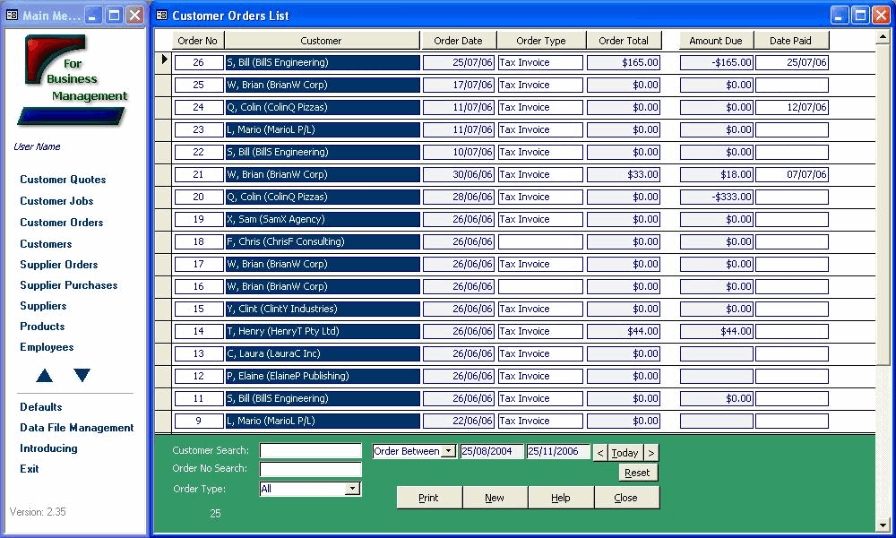This screenshot has height=538, width=896.
Task: Open Customer Quotes from the main menu
Action: click(x=62, y=180)
